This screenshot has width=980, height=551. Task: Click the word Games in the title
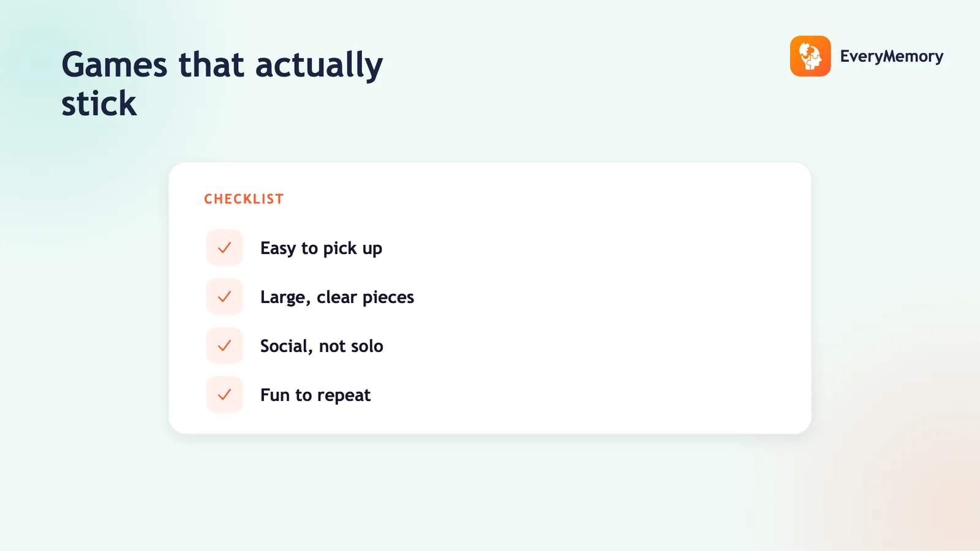[115, 65]
